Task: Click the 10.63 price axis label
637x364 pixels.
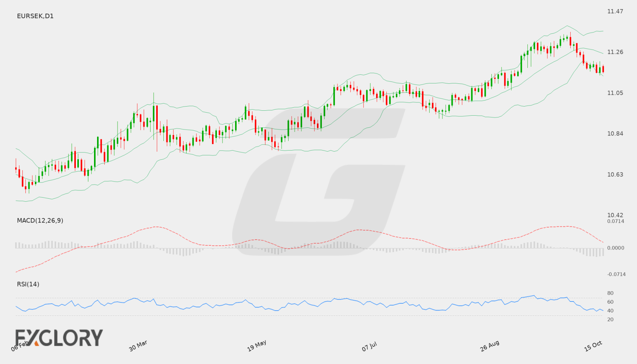Action: point(615,174)
